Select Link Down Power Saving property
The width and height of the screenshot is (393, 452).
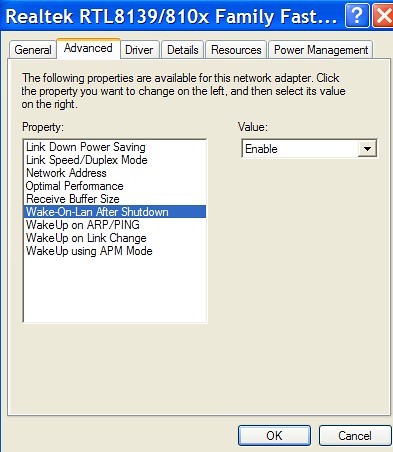coord(115,147)
